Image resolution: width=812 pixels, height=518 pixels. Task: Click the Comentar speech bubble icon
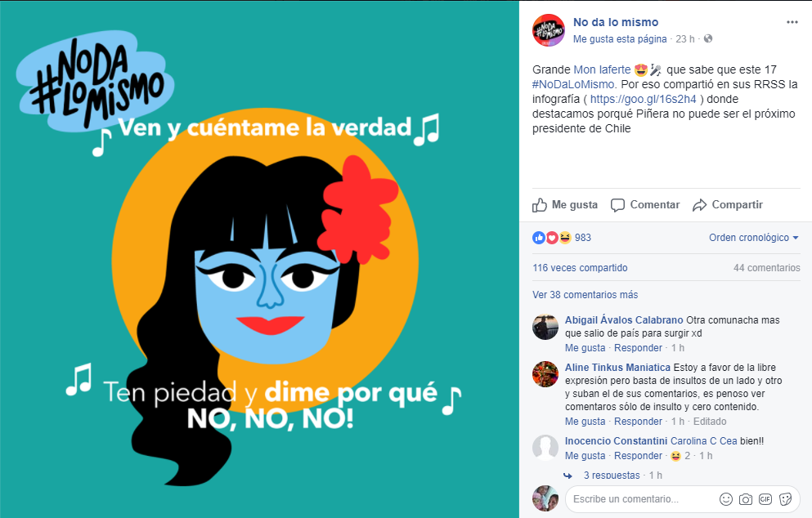pyautogui.click(x=617, y=205)
